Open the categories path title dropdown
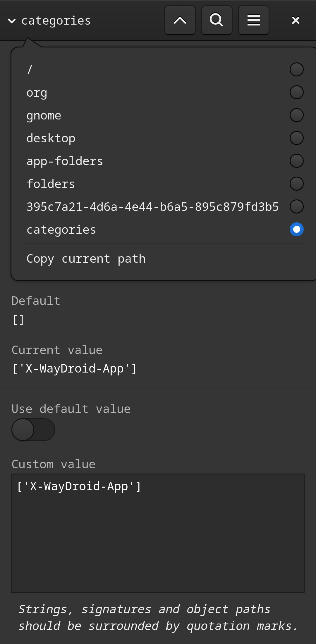Screen dimensions: 316x644 click(x=49, y=21)
